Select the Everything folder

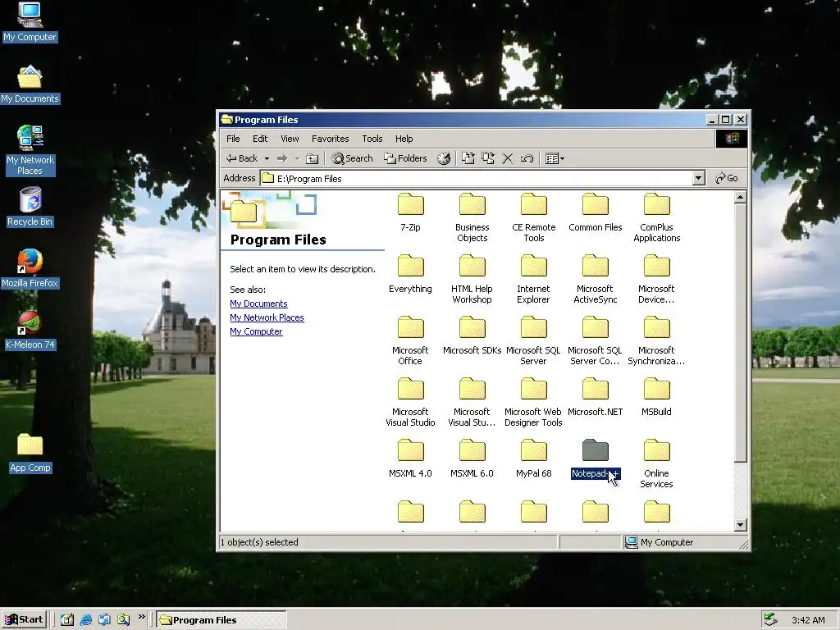point(410,274)
